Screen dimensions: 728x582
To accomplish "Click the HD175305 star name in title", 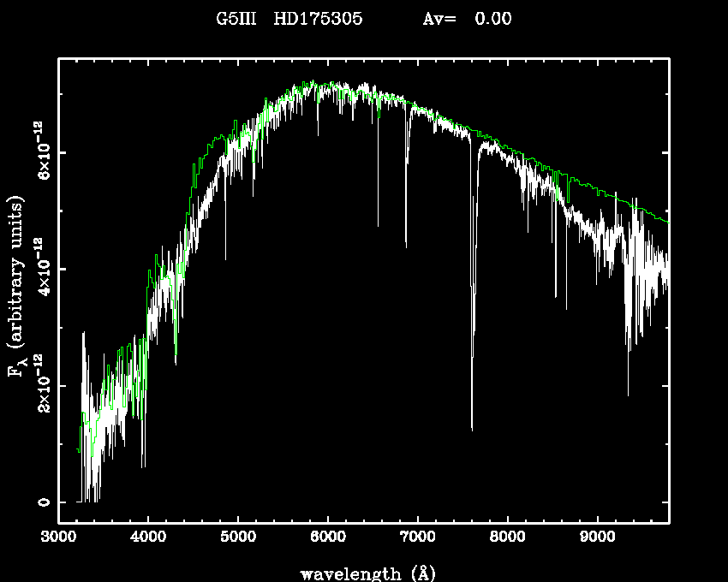I will (318, 19).
